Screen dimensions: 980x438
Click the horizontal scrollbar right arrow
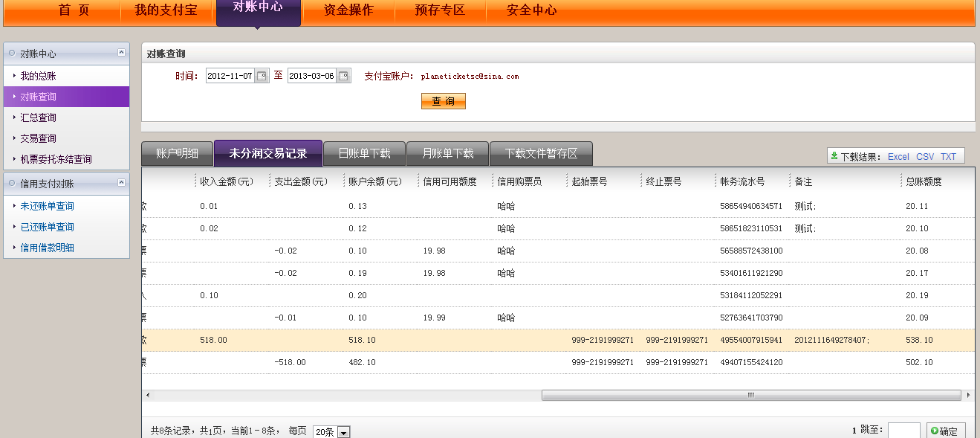coord(967,396)
